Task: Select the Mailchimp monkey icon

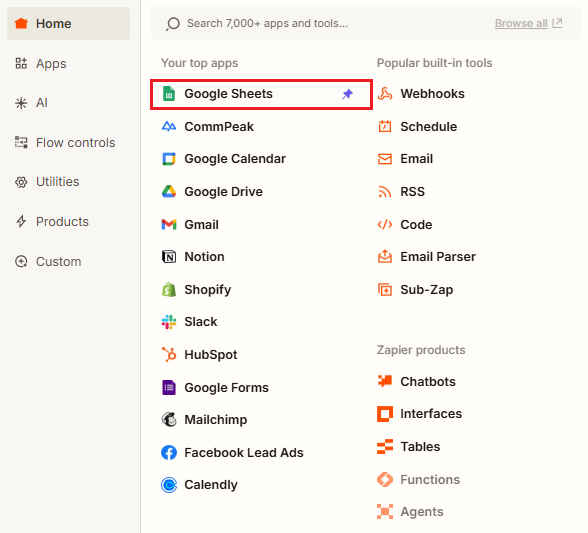Action: coord(169,420)
